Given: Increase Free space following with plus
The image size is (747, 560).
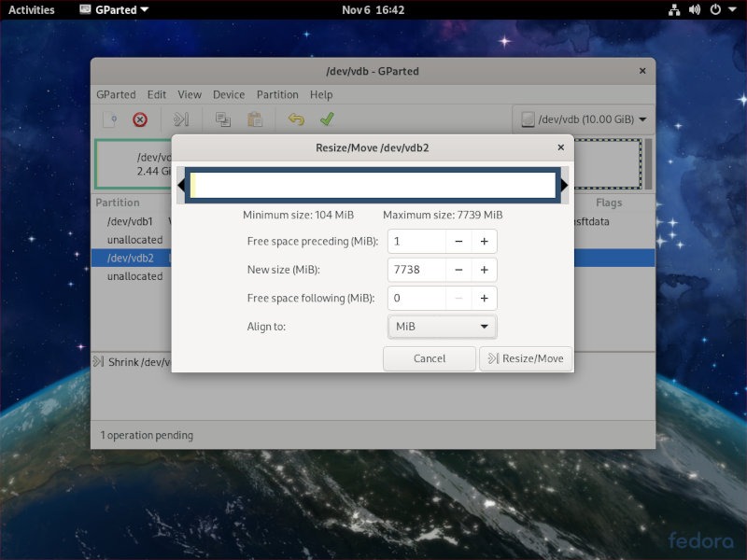Looking at the screenshot, I should pyautogui.click(x=485, y=299).
